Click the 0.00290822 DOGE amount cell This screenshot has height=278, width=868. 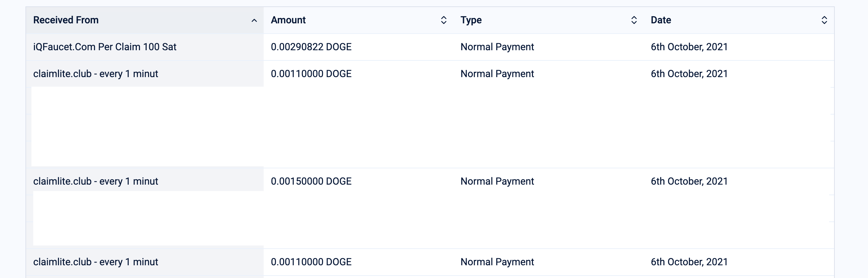(x=311, y=47)
